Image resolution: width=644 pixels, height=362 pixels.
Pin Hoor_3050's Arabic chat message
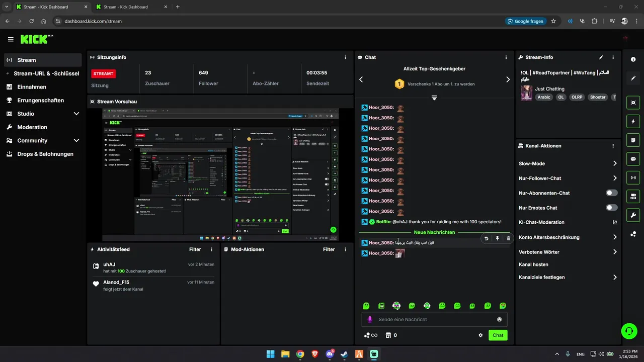497,238
